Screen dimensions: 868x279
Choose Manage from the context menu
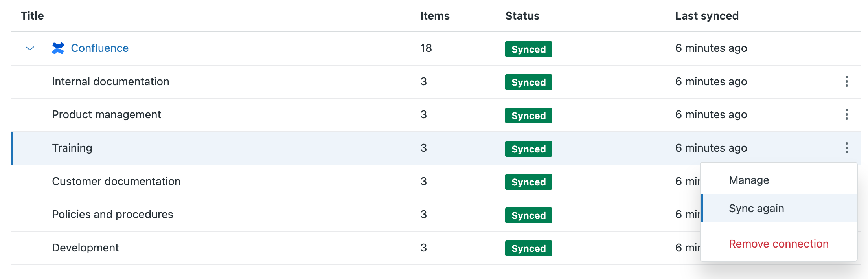click(x=748, y=180)
